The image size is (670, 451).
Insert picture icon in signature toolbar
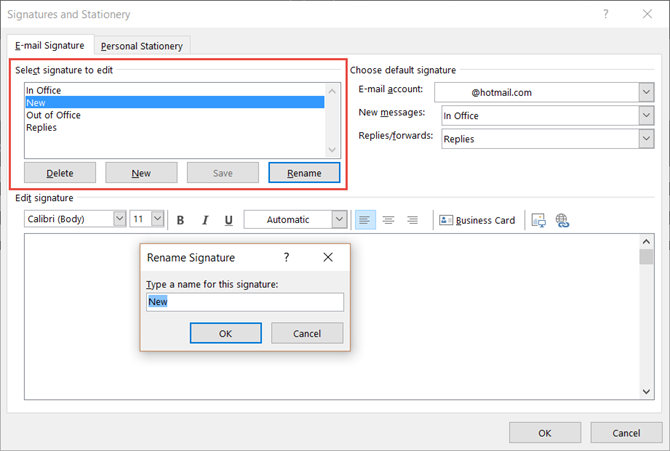538,220
